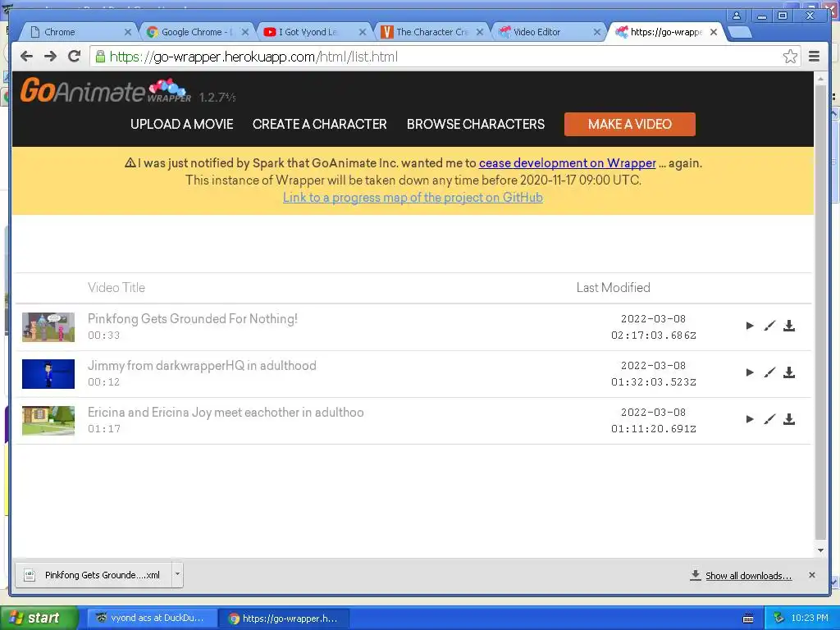Click tray icon beside the clock
The height and width of the screenshot is (630, 840).
tap(779, 619)
